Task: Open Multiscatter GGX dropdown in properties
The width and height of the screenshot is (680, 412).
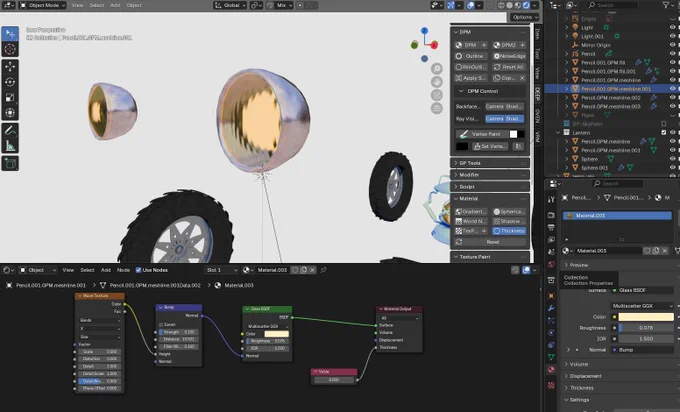Action: [x=642, y=306]
